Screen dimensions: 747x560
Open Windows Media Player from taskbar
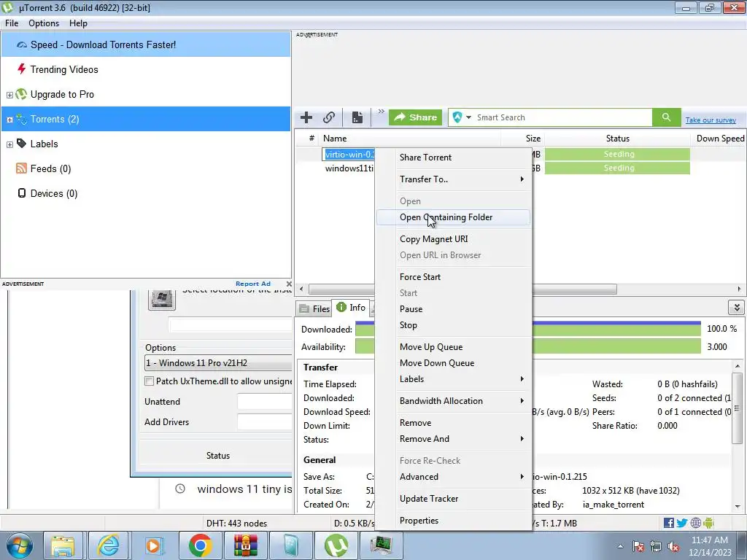point(154,545)
